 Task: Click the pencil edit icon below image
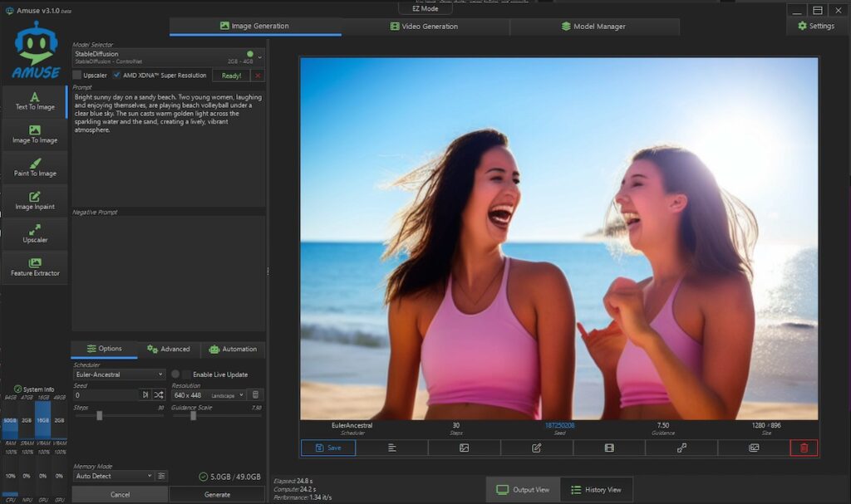(x=536, y=448)
